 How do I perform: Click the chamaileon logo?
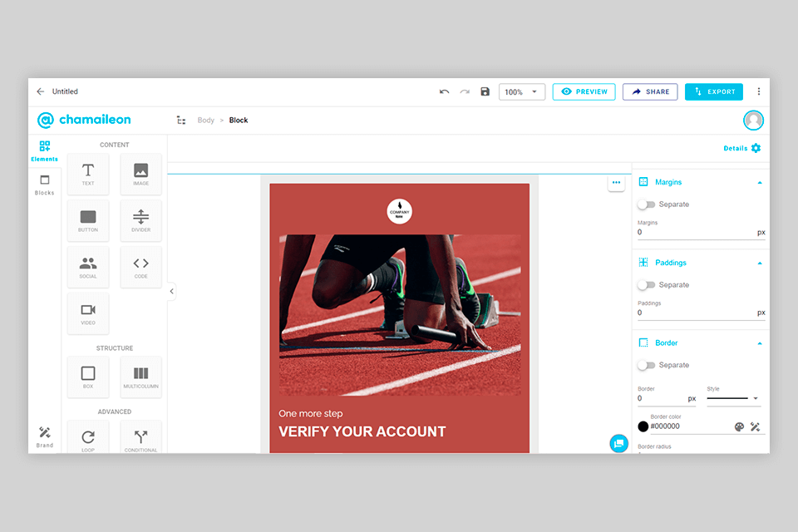[84, 121]
